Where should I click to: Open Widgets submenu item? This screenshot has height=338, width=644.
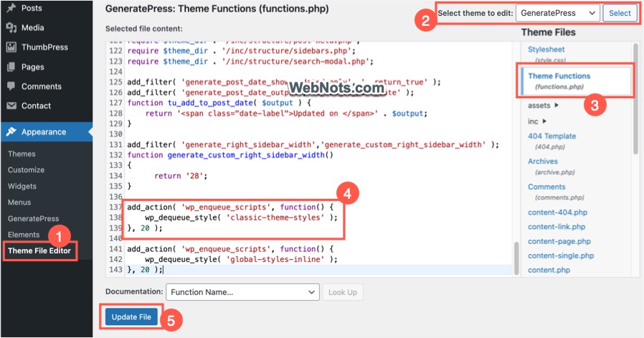pos(22,187)
